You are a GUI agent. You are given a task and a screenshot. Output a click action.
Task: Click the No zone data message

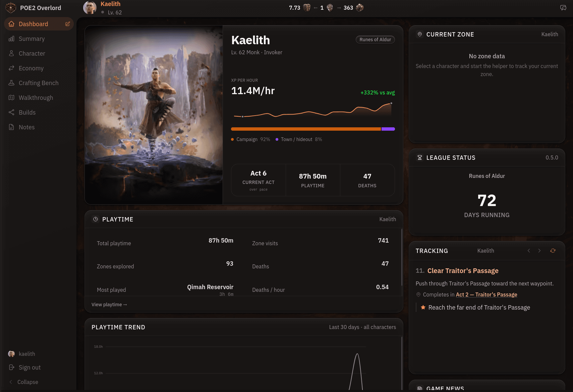(x=487, y=56)
